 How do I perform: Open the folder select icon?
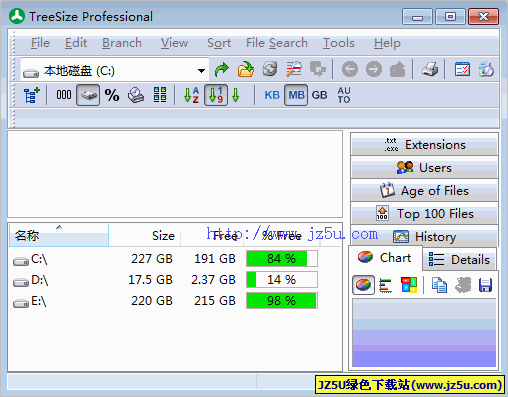pos(246,70)
